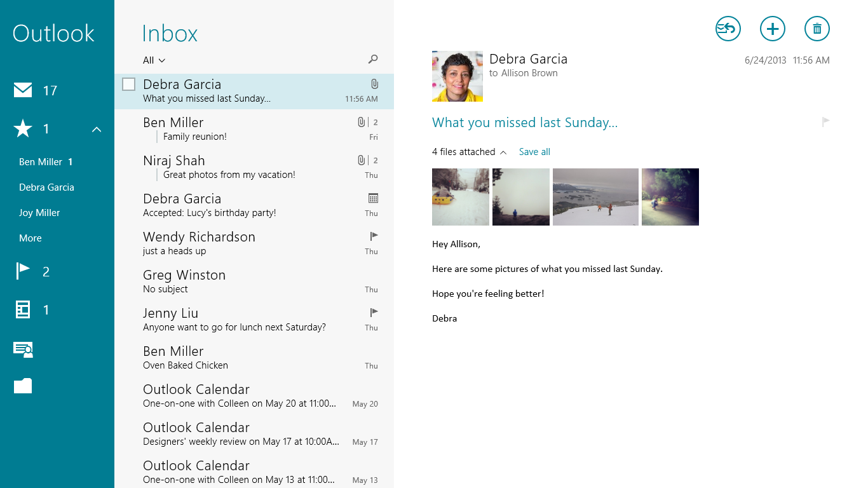Open the Folders icon in the sidebar

tap(23, 386)
